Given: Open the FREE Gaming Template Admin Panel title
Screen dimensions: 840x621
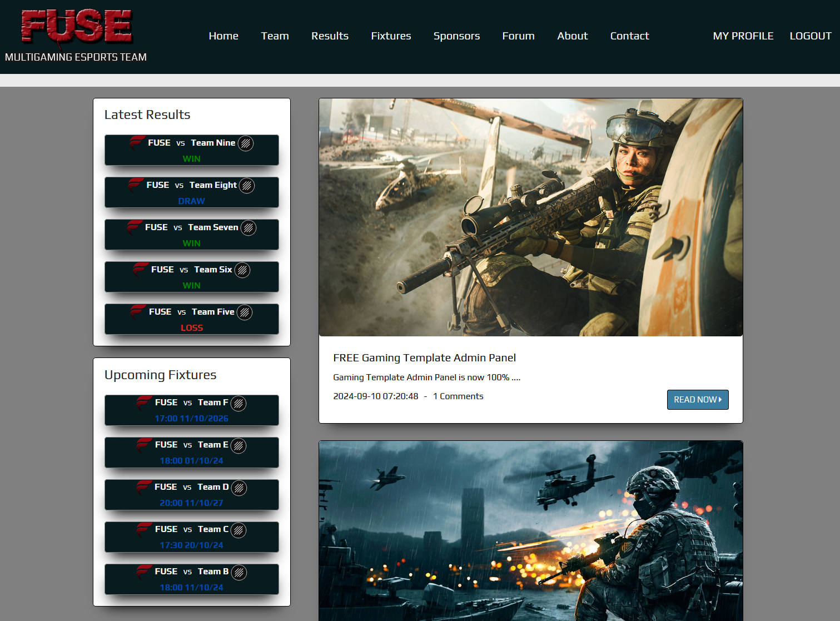Looking at the screenshot, I should 424,358.
